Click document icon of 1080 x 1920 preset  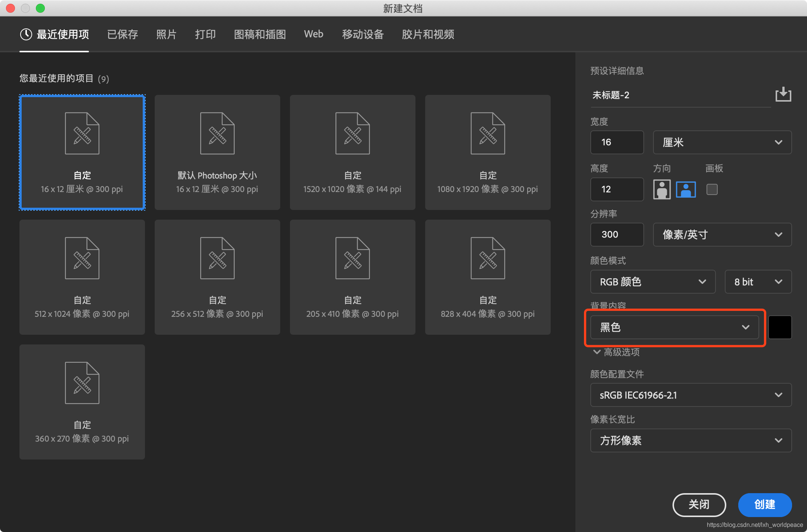click(x=488, y=133)
